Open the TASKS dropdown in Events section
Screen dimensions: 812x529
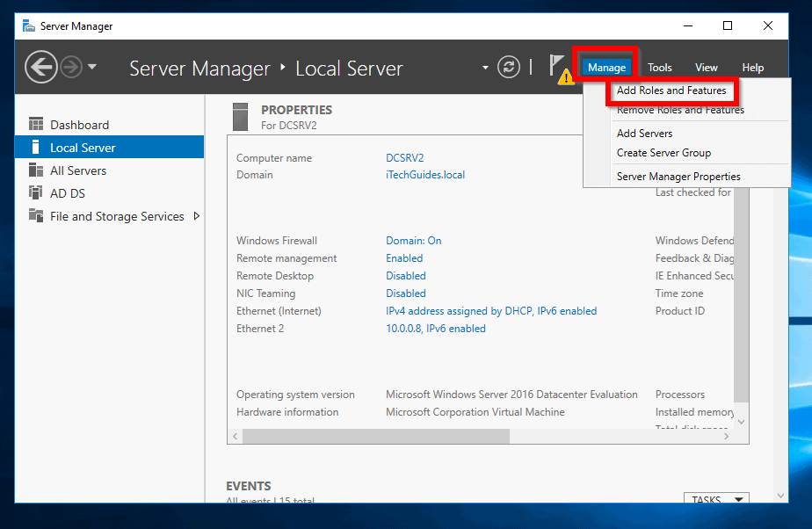click(716, 499)
